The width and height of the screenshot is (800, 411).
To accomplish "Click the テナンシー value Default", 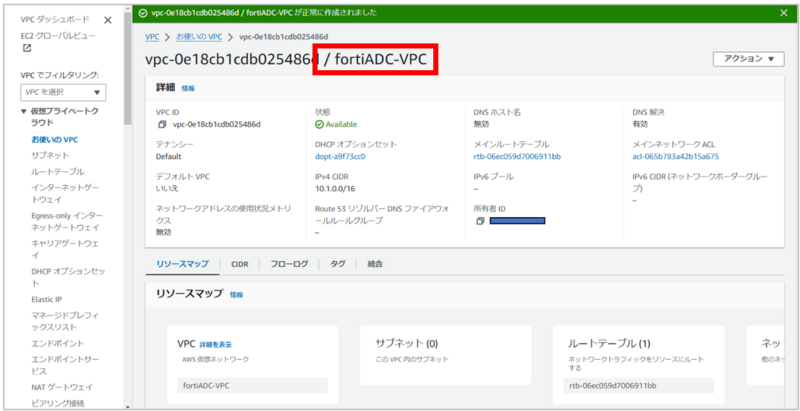I will (x=168, y=157).
